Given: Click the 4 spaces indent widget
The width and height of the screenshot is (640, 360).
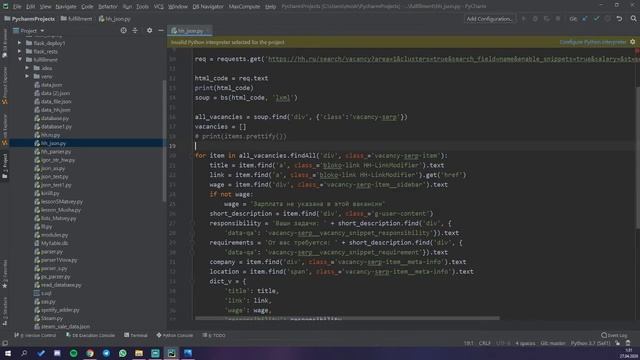Looking at the screenshot, I should (525, 344).
